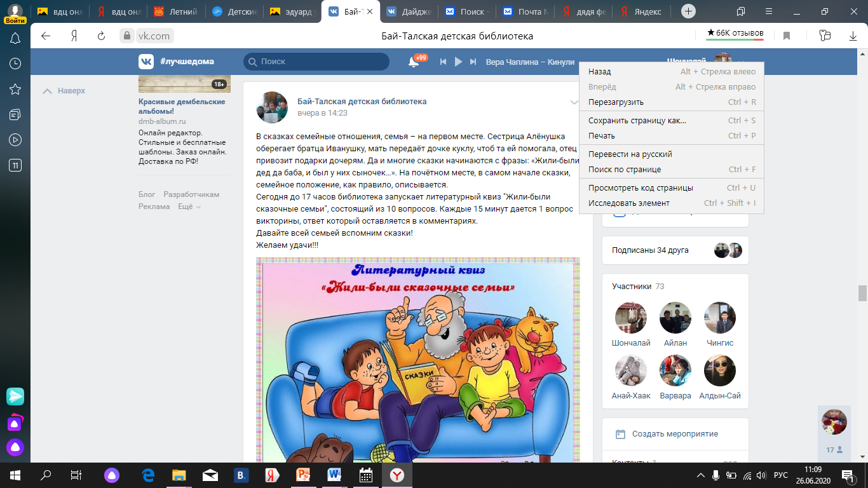The image size is (868, 488).
Task: Skip to the next track in VK player
Action: click(x=473, y=62)
